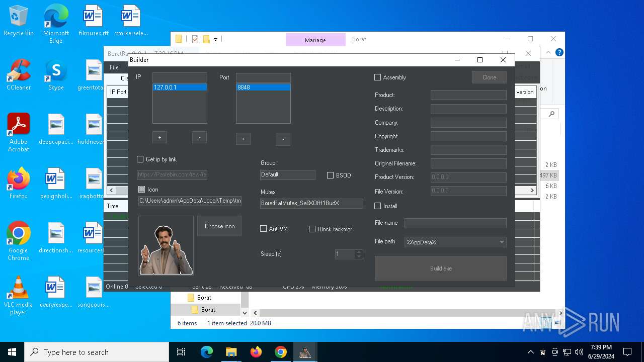
Task: Click the Product input field
Action: [x=468, y=95]
